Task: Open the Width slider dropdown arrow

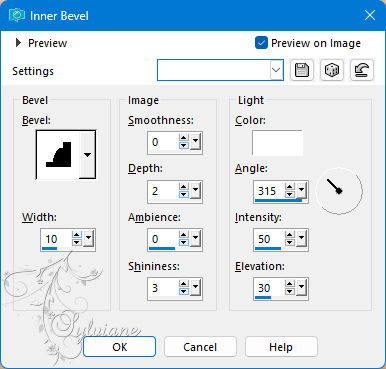Action: [x=88, y=238]
